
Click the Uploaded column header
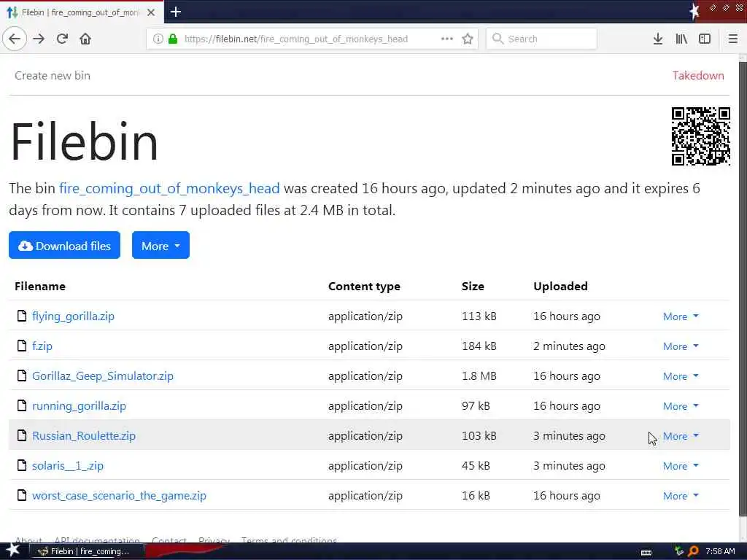point(560,286)
